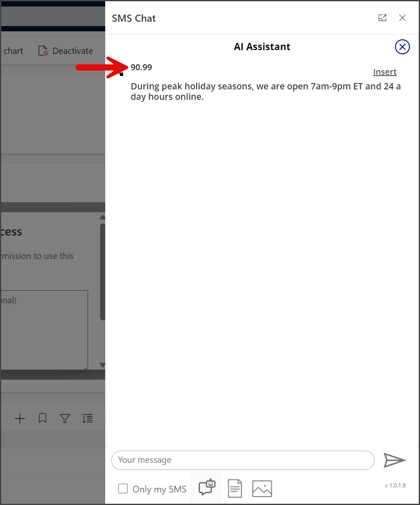
Task: Select the 90.99 confidence score text
Action: (142, 67)
